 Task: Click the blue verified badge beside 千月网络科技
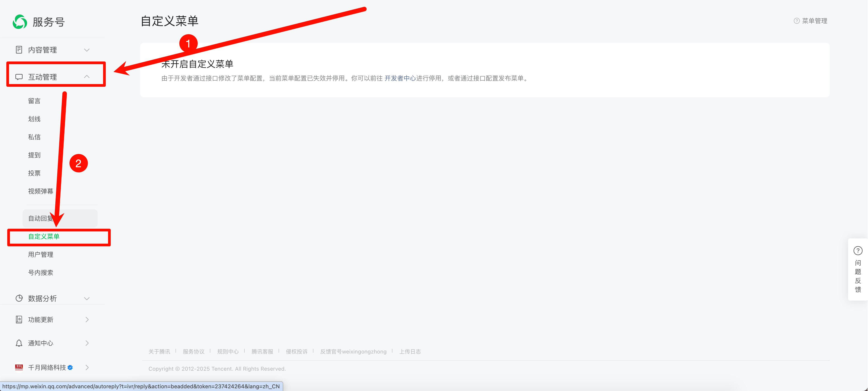(70, 367)
